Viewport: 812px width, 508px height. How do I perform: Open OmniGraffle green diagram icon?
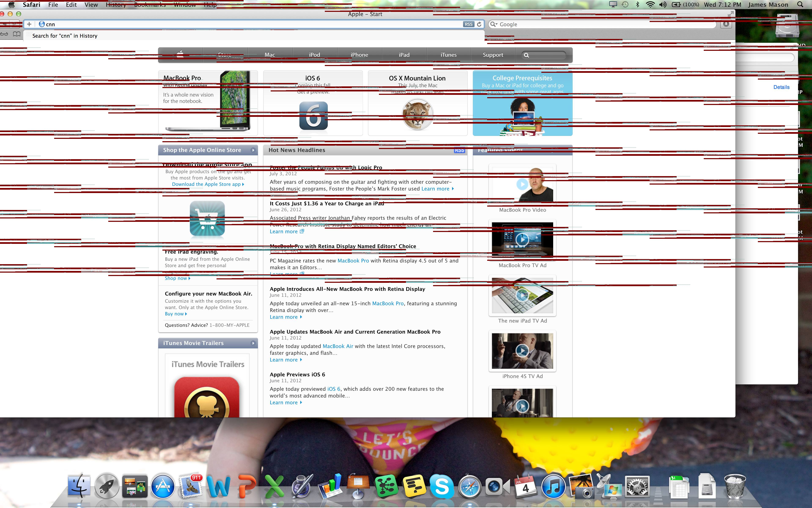pyautogui.click(x=386, y=486)
